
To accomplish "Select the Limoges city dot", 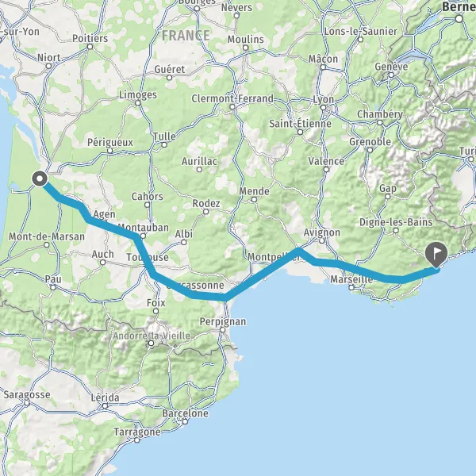I will click(x=138, y=103).
